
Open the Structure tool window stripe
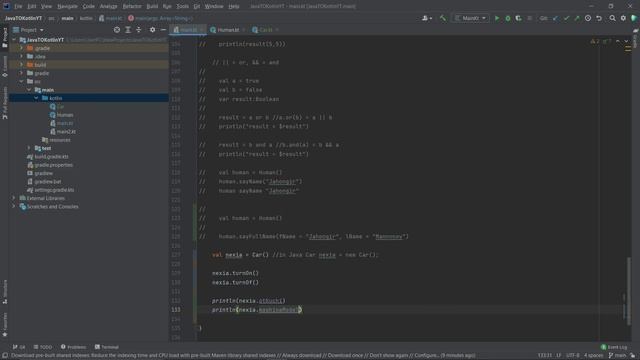point(5,291)
